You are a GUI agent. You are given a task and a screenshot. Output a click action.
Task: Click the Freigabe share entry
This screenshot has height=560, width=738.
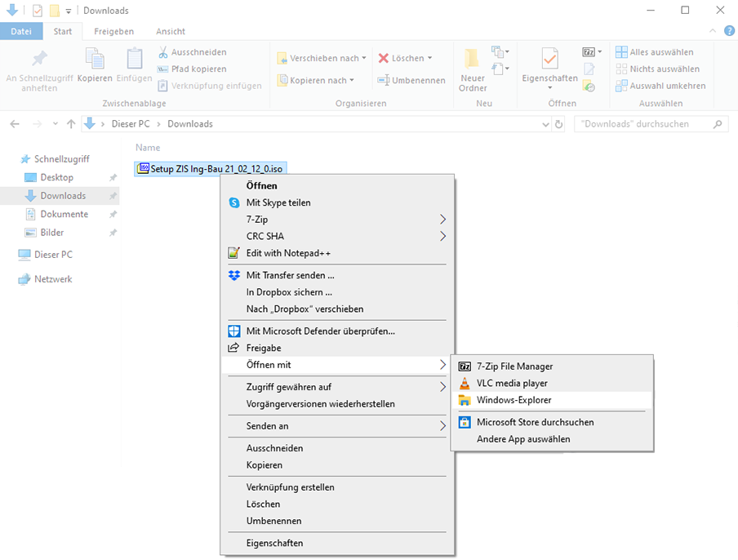(264, 348)
